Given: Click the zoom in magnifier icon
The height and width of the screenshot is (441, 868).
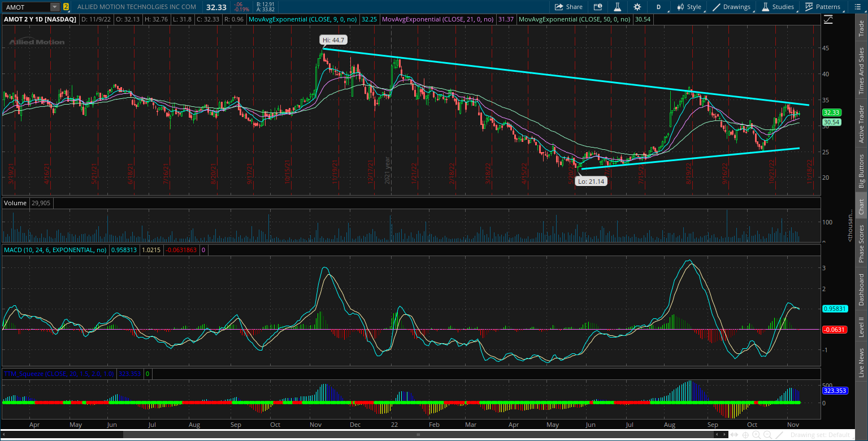Looking at the screenshot, I should coord(757,435).
